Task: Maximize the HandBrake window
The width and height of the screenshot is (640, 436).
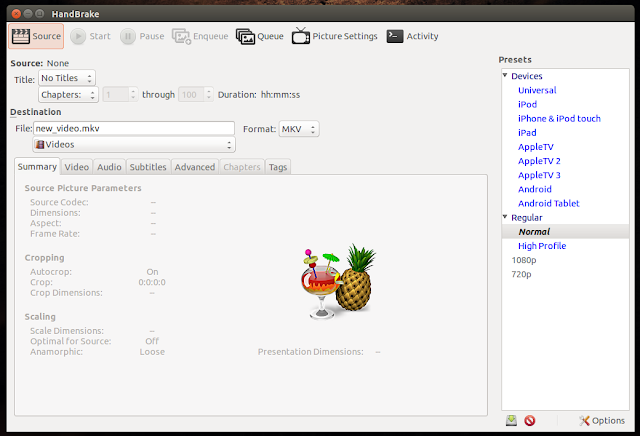Action: pyautogui.click(x=40, y=14)
